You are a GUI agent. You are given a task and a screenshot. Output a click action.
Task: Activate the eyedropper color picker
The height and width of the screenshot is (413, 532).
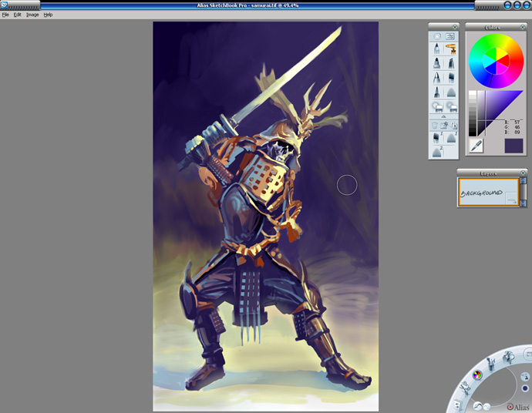[476, 146]
